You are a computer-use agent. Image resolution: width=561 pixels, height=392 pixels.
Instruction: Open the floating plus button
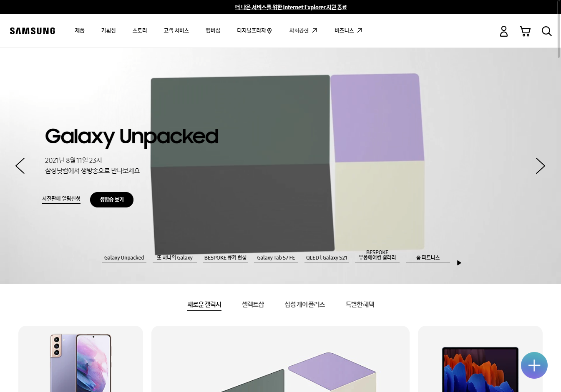[x=534, y=365]
